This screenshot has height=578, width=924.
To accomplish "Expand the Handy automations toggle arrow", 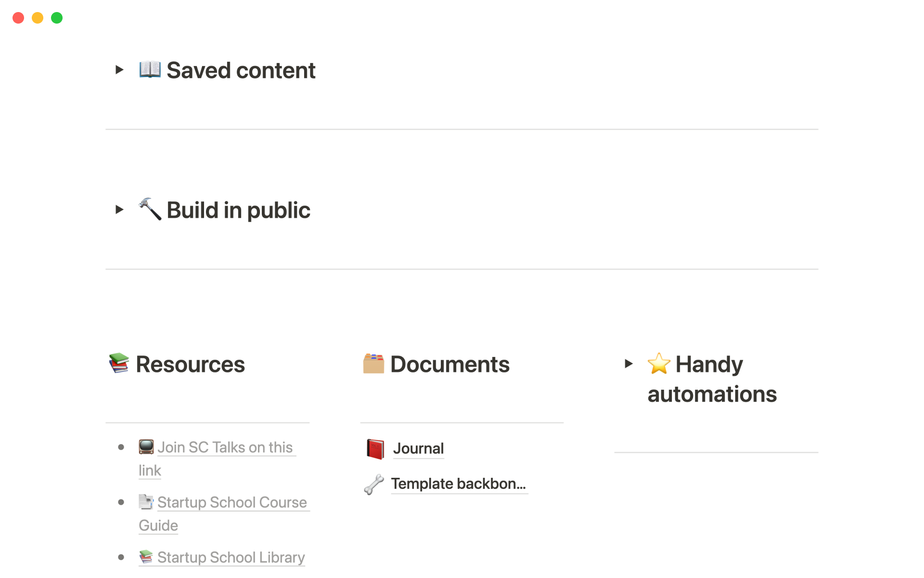I will tap(629, 364).
